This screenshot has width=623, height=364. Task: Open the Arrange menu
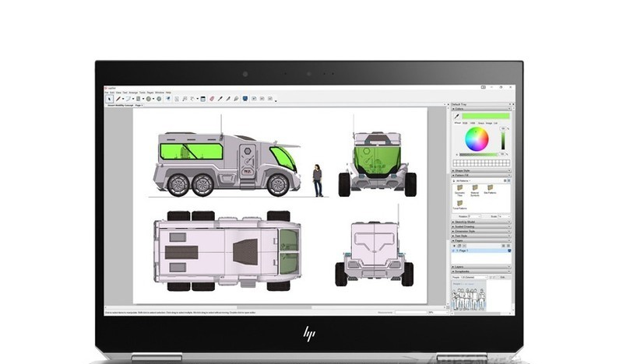133,93
